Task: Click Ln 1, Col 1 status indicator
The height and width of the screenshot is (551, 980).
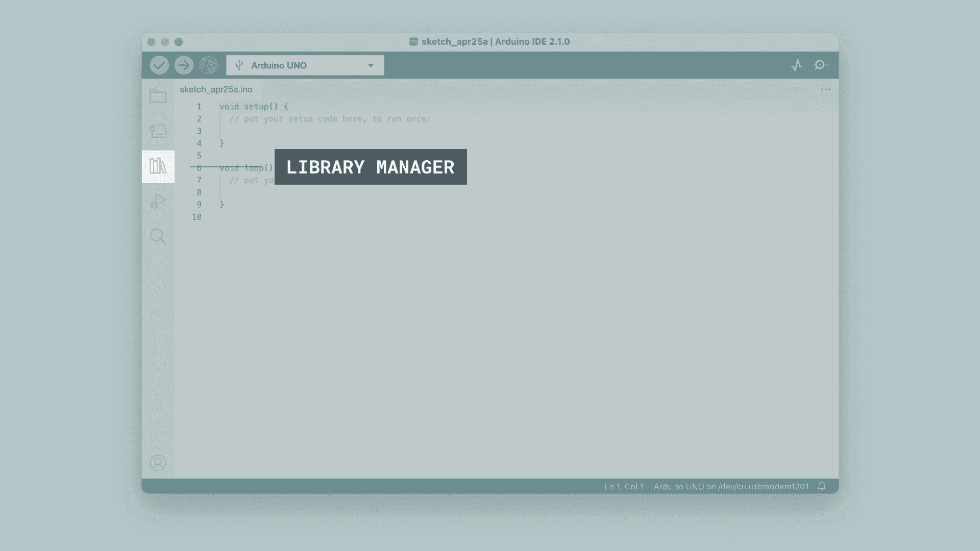Action: coord(624,487)
